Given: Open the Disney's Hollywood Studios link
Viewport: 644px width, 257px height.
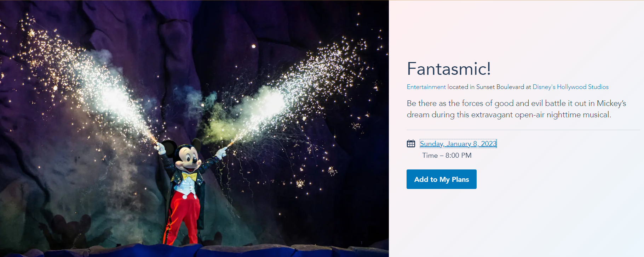Looking at the screenshot, I should pos(570,87).
